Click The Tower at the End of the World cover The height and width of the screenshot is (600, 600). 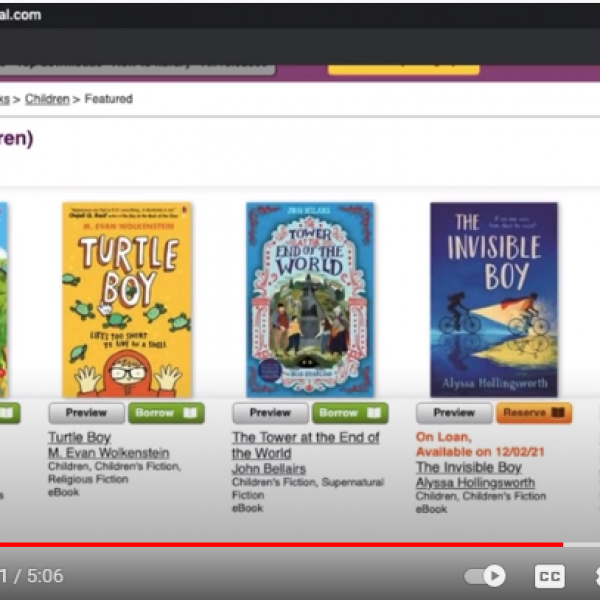tap(310, 300)
